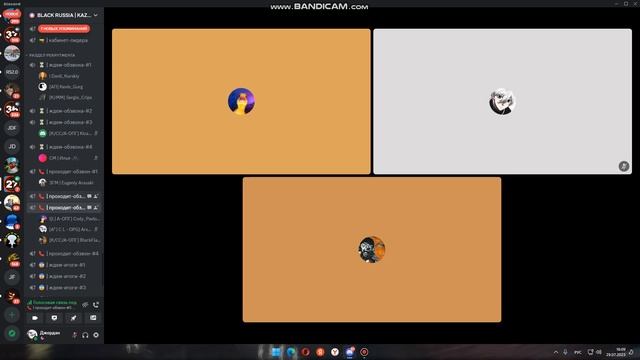
Task: Join the ждем-обзвона-#3 voice channel
Action: 64,122
